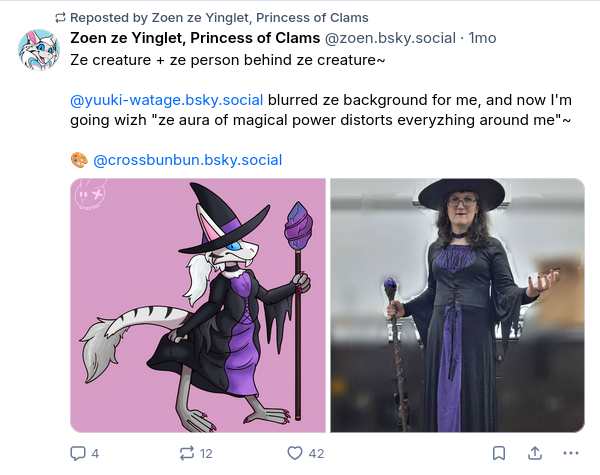Click Zoen's yinglet profile avatar
Image resolution: width=600 pixels, height=475 pixels.
(x=39, y=50)
